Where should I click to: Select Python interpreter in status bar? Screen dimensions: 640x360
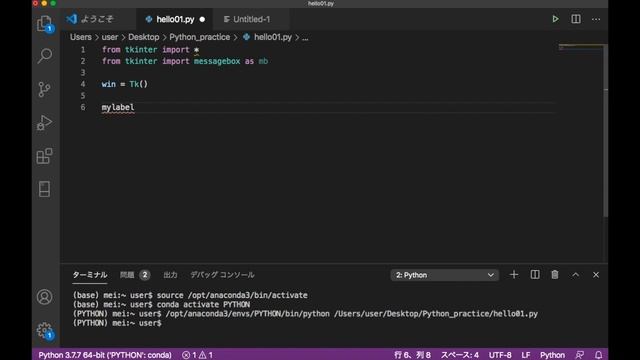105,355
